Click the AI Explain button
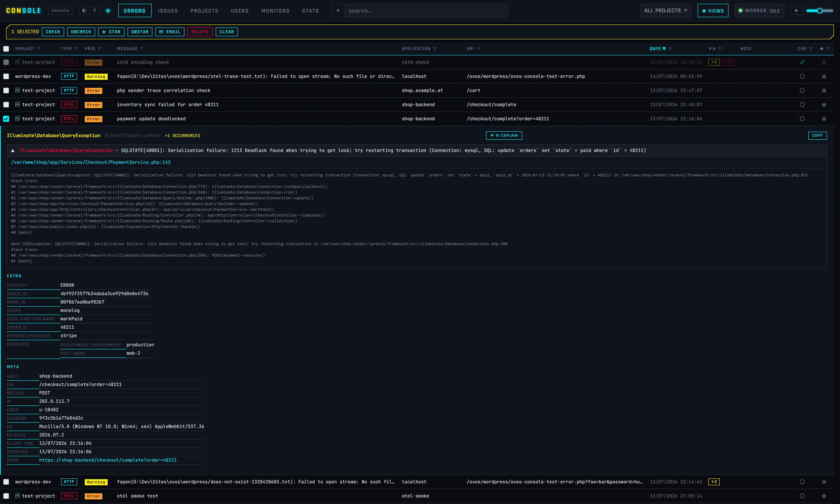 pos(504,136)
